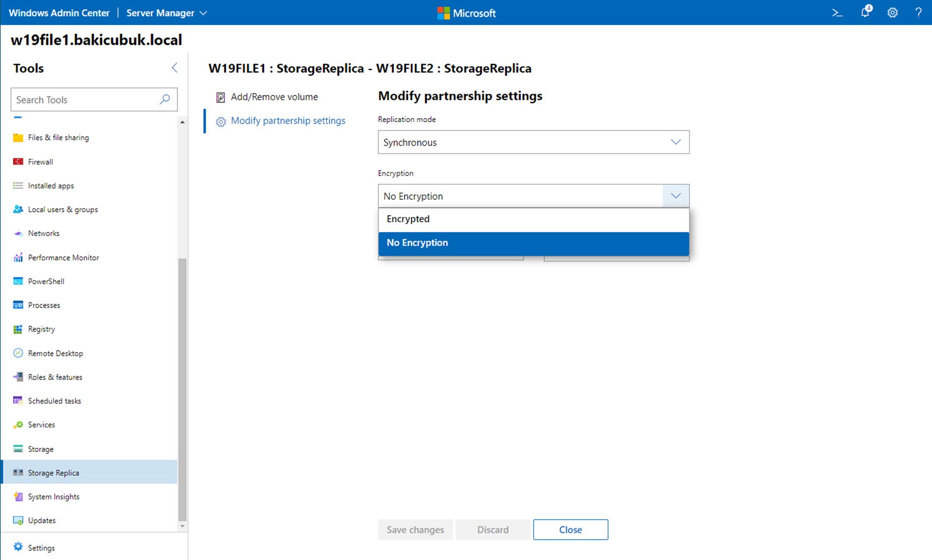Viewport: 932px width, 560px height.
Task: Open the PowerShell console icon in header
Action: pos(837,13)
